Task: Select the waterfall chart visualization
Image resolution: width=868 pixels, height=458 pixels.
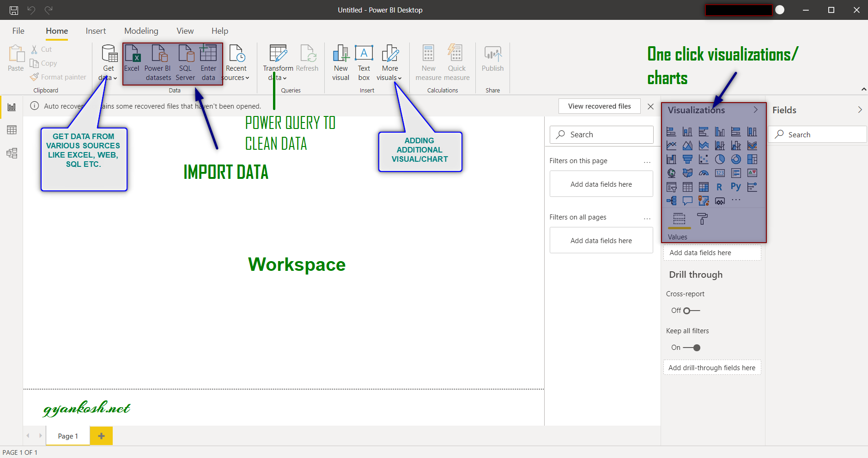Action: (x=671, y=159)
